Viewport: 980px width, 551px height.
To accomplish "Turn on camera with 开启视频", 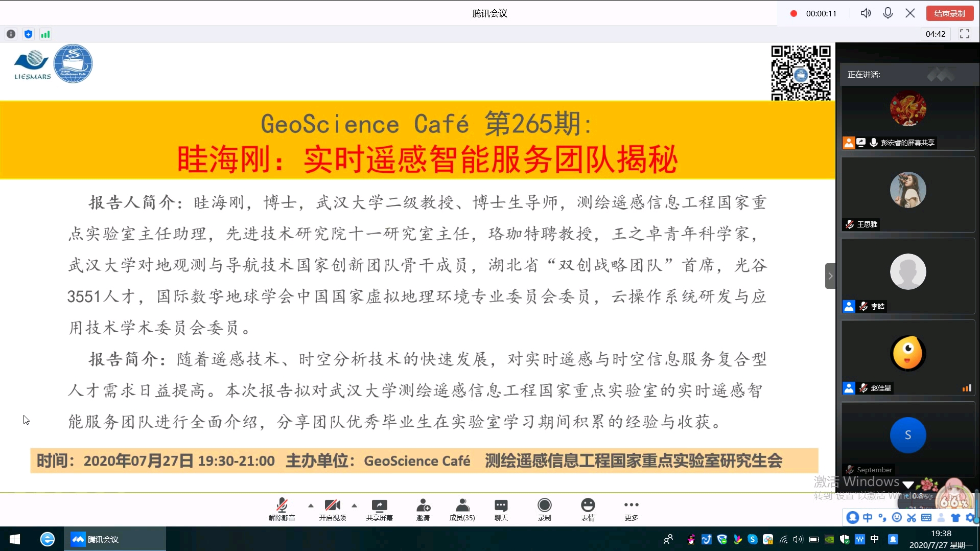I will 333,509.
